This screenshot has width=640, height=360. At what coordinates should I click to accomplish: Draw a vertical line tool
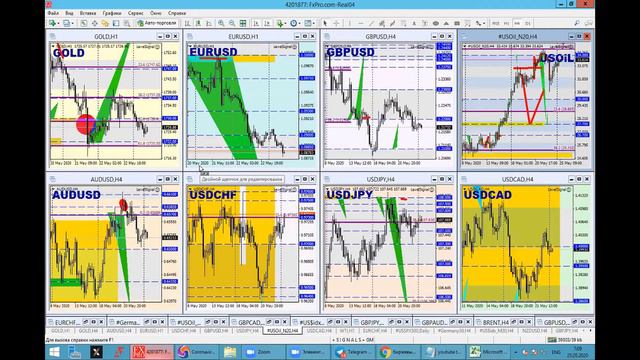tap(350, 23)
